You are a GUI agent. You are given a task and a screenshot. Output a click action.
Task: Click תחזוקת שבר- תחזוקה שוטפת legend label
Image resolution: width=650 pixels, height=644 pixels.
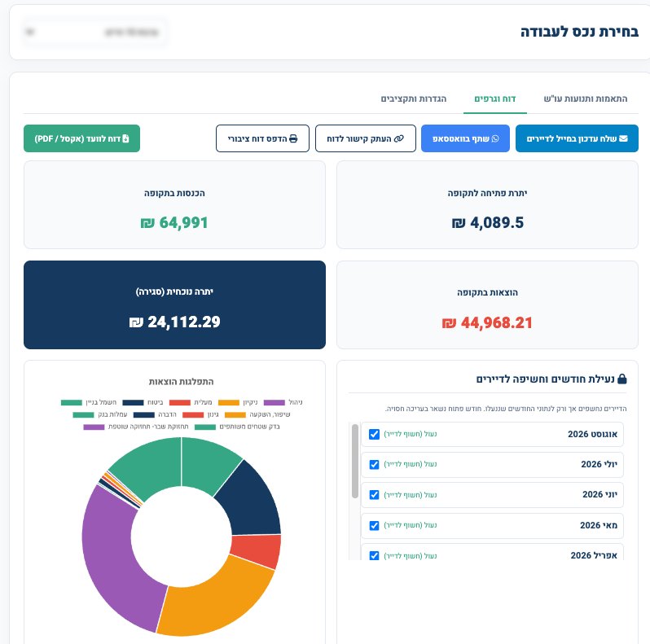(x=148, y=427)
